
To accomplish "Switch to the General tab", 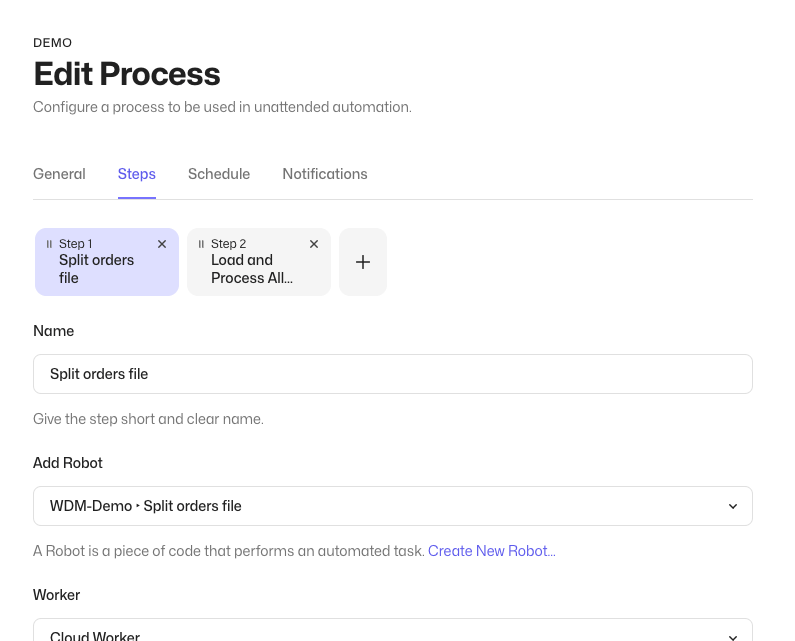I will [x=59, y=174].
